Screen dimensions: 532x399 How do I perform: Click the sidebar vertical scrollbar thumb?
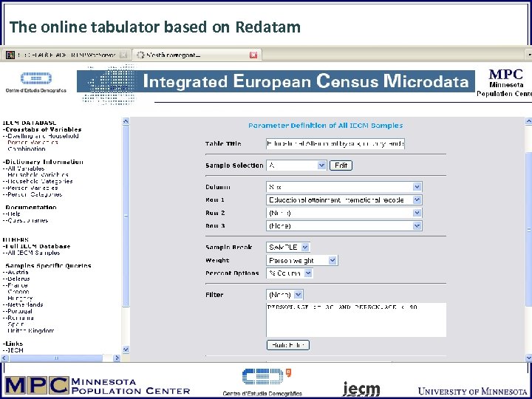click(x=126, y=216)
